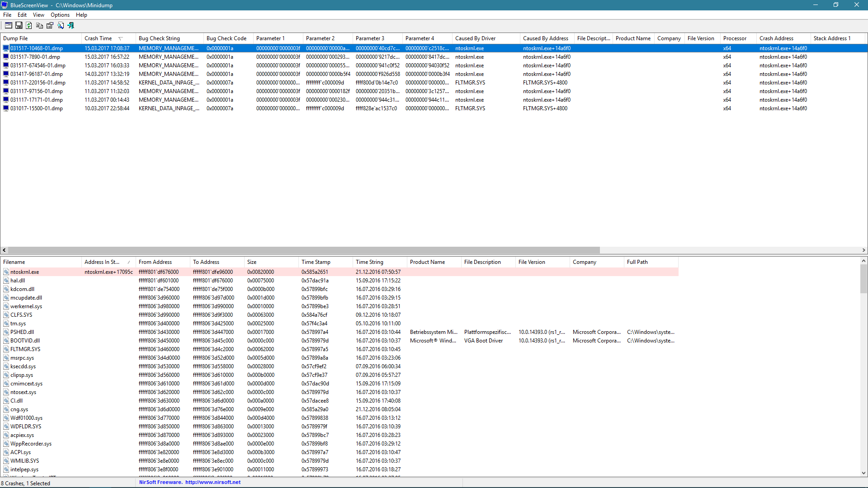The width and height of the screenshot is (868, 488).
Task: Select the 031117-220156-01.dmp file icon
Action: 6,83
